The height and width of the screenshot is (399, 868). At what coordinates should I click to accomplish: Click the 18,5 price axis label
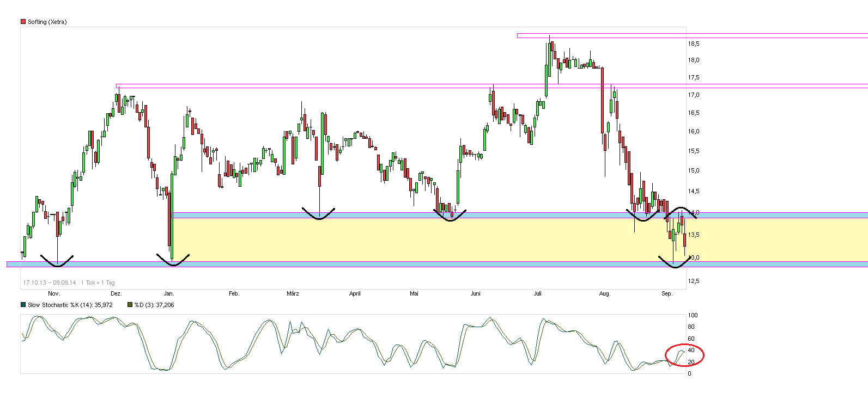pyautogui.click(x=694, y=44)
